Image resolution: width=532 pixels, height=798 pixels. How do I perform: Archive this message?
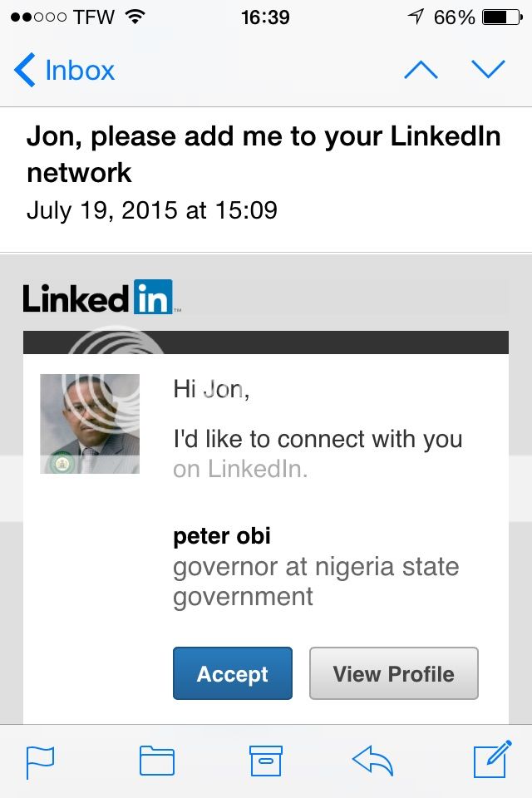point(266,761)
